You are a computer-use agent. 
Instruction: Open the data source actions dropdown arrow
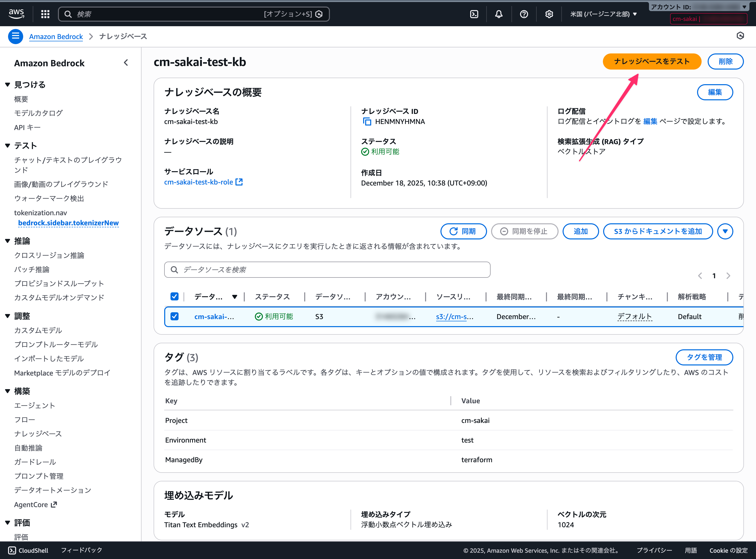tap(725, 231)
